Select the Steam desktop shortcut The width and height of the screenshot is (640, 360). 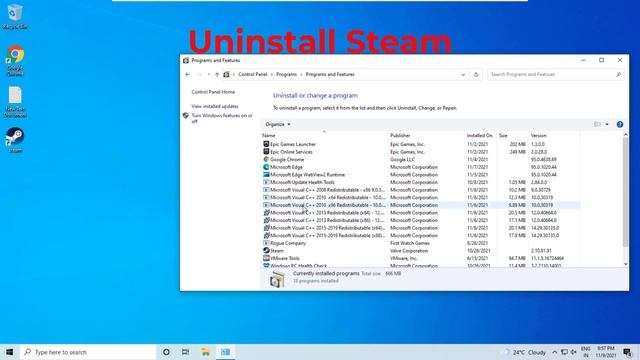tap(15, 140)
